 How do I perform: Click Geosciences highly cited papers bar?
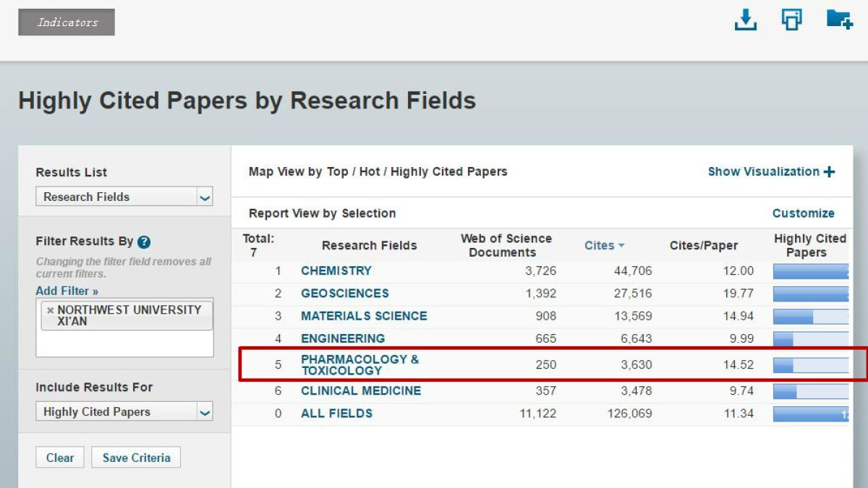coord(811,294)
